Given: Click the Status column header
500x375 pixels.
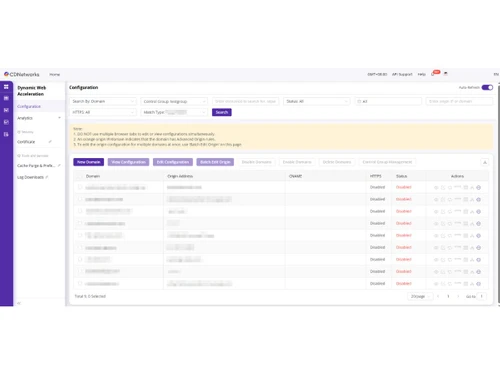Looking at the screenshot, I should point(401,176).
